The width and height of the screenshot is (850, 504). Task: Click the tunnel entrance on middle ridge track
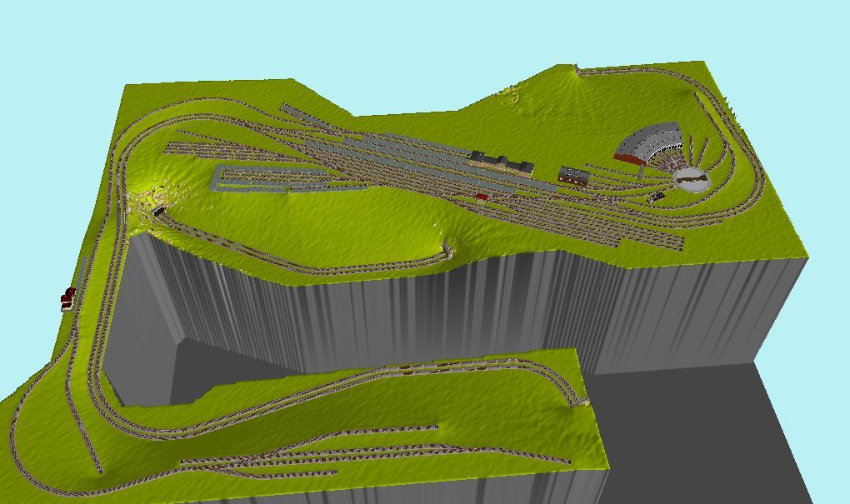coord(449,247)
